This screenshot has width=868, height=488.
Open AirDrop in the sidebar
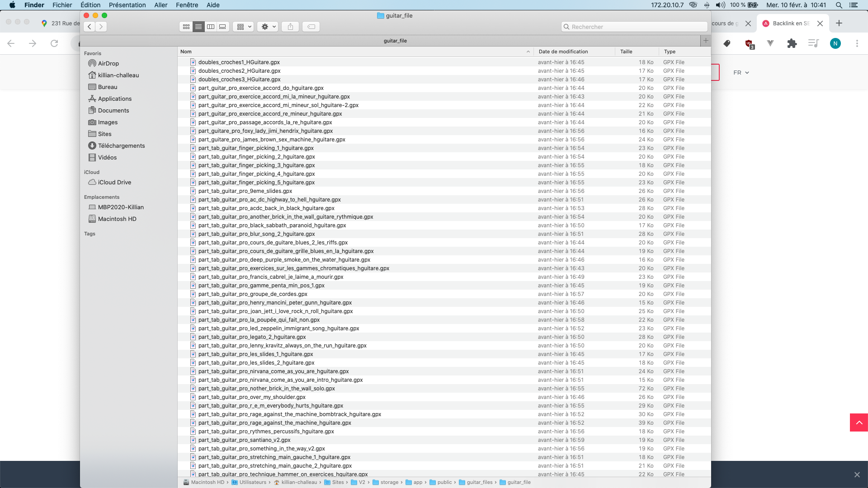tap(108, 64)
